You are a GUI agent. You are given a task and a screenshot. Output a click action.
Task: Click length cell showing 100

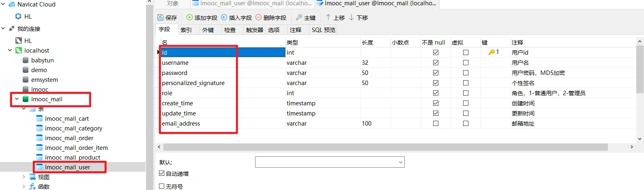376,123
